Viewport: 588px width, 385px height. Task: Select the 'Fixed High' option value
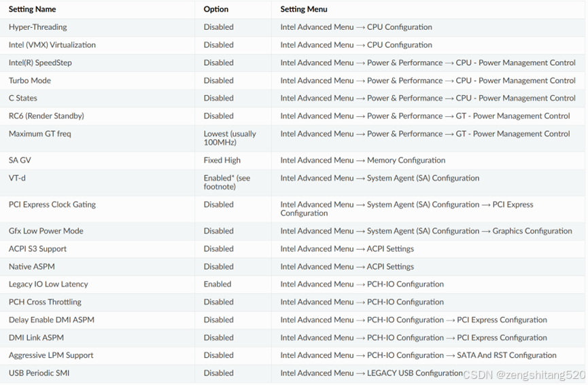(222, 160)
